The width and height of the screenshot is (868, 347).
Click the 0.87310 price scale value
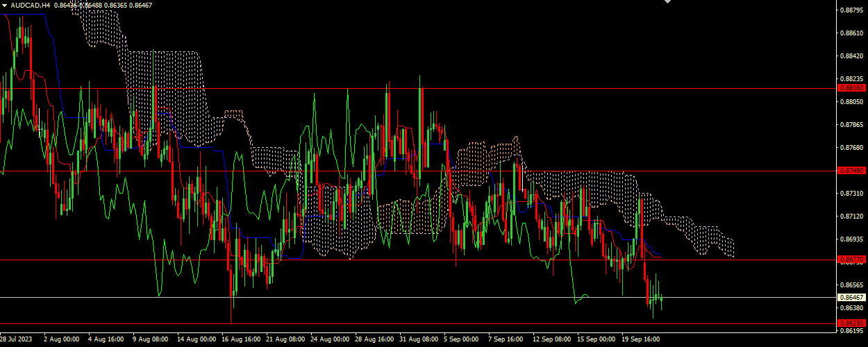click(x=851, y=194)
